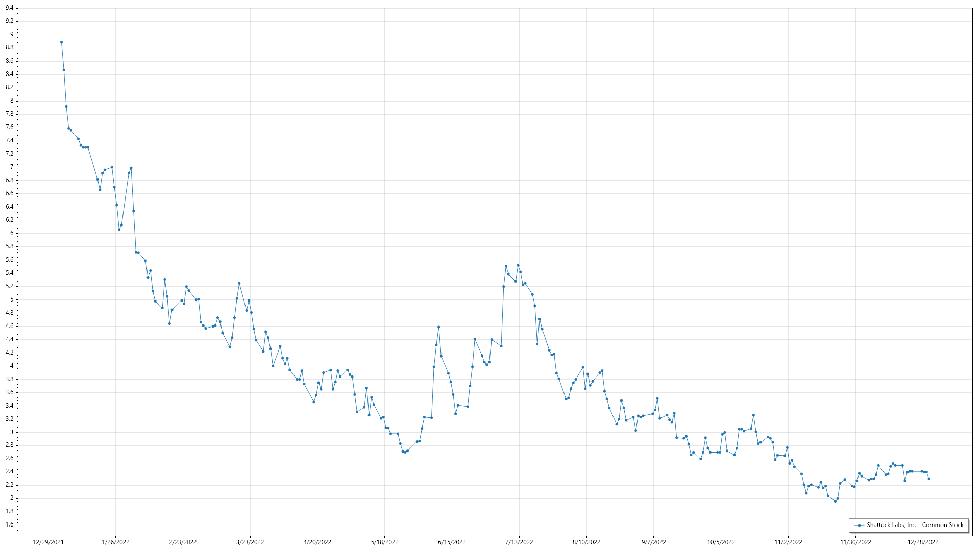Click the 3/23/2022 x-axis date label
The image size is (980, 551).
[x=250, y=542]
